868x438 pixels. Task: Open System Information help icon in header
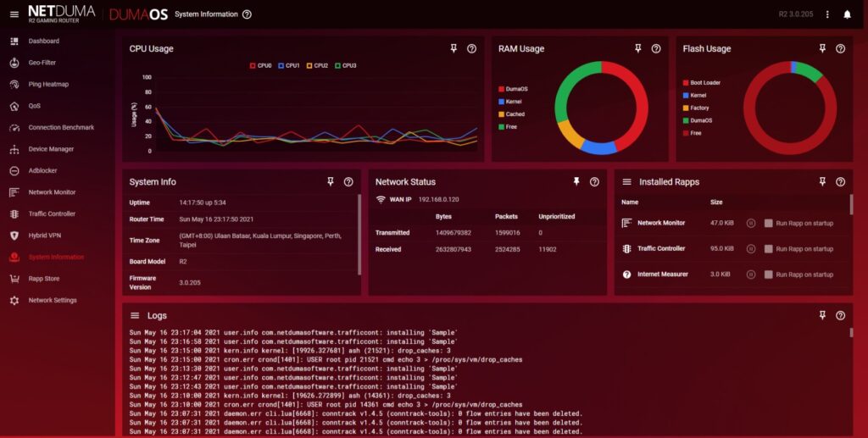pyautogui.click(x=247, y=14)
